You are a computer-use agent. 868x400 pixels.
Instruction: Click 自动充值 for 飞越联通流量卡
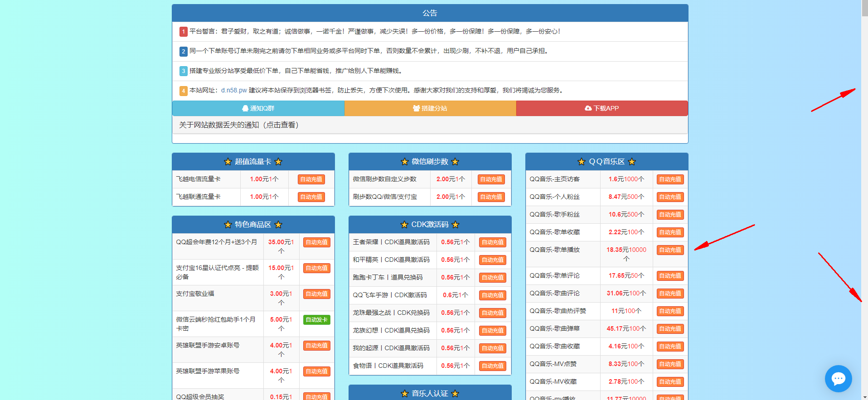click(x=311, y=197)
